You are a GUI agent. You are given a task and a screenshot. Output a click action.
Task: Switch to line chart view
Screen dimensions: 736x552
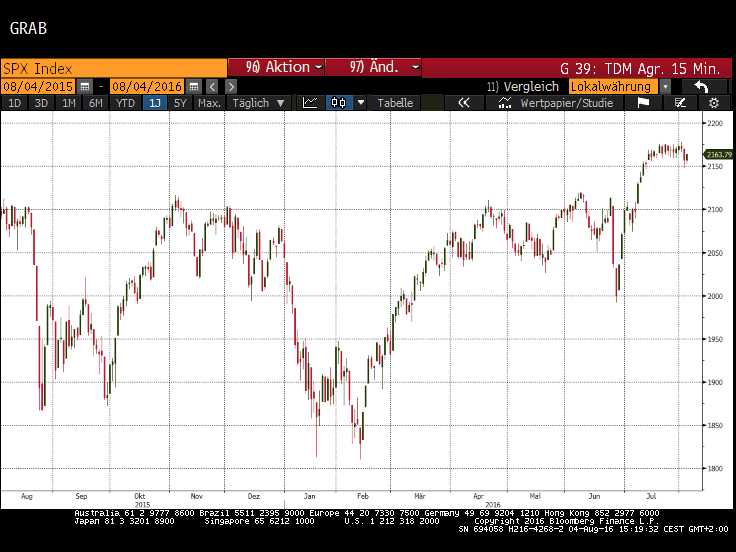click(310, 103)
